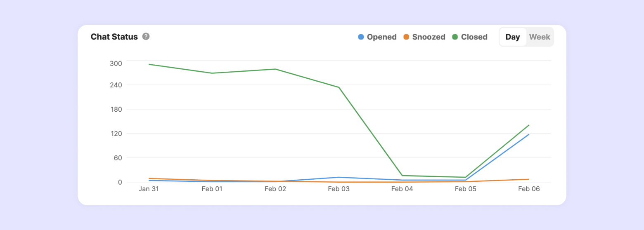This screenshot has height=230, width=644.
Task: Select the Jan 31 x-axis label
Action: pyautogui.click(x=149, y=189)
